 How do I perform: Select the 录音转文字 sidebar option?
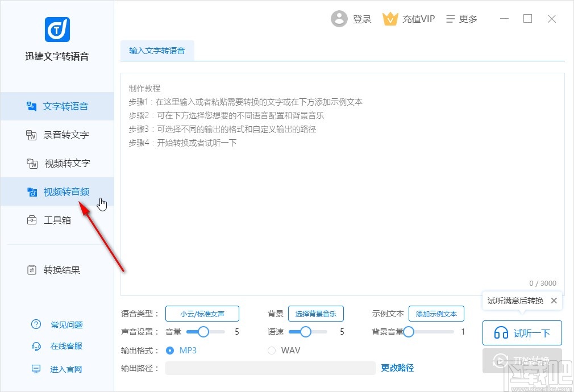tap(66, 135)
